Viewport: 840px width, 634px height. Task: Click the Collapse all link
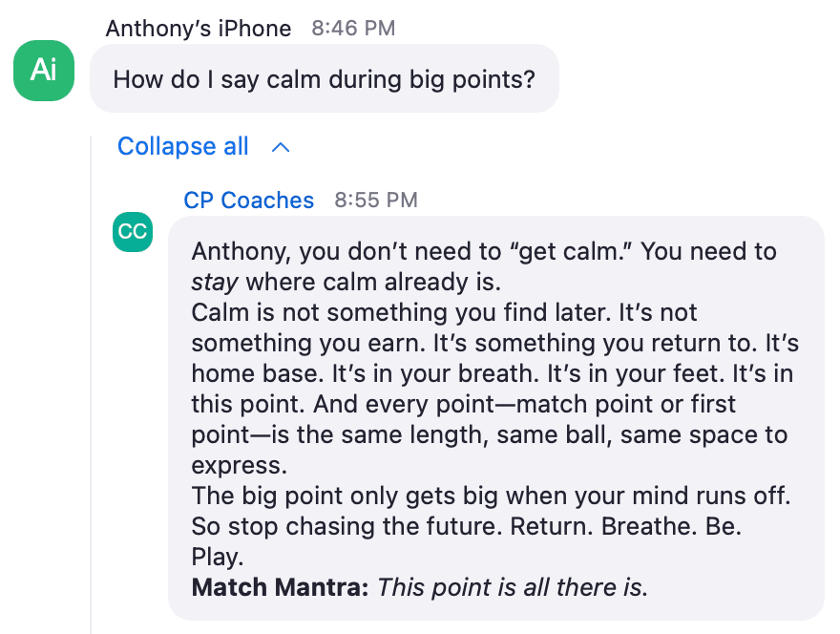pyautogui.click(x=182, y=146)
